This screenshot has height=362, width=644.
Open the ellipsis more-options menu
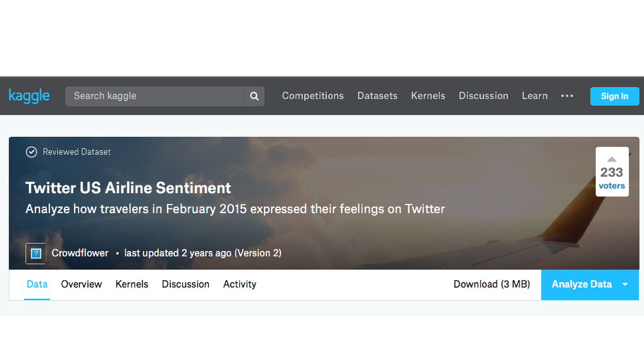coord(567,96)
